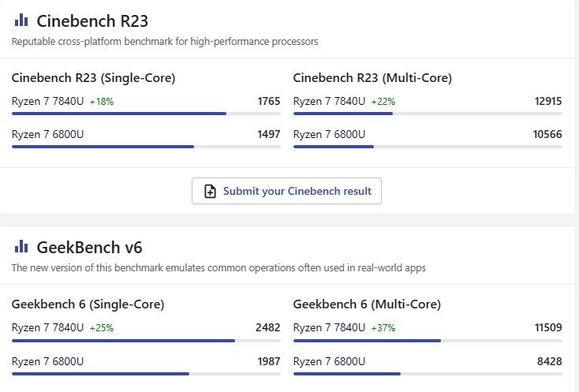Click the +37% green percentage label
Screen dimensions: 579x392
383,328
